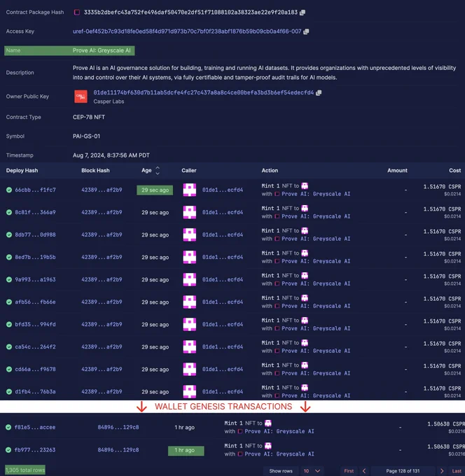
Task: Open deploy hash 9a993...a1963
Action: pos(35,279)
